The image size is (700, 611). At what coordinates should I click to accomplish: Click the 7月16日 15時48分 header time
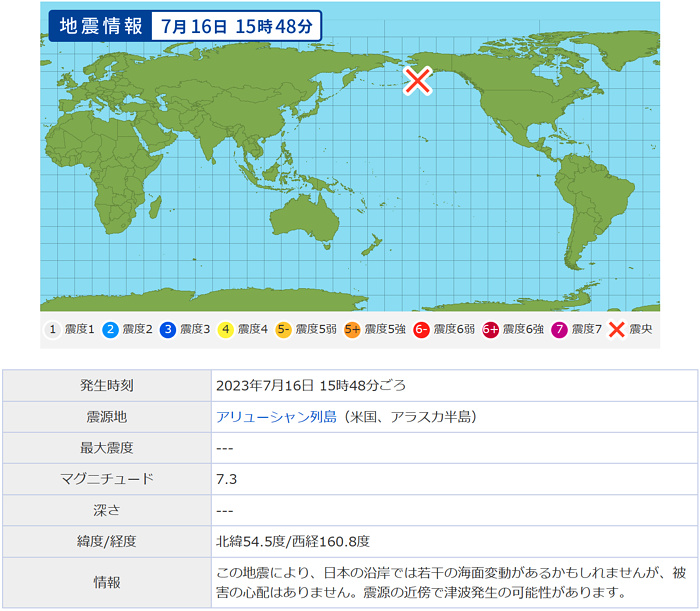click(237, 26)
